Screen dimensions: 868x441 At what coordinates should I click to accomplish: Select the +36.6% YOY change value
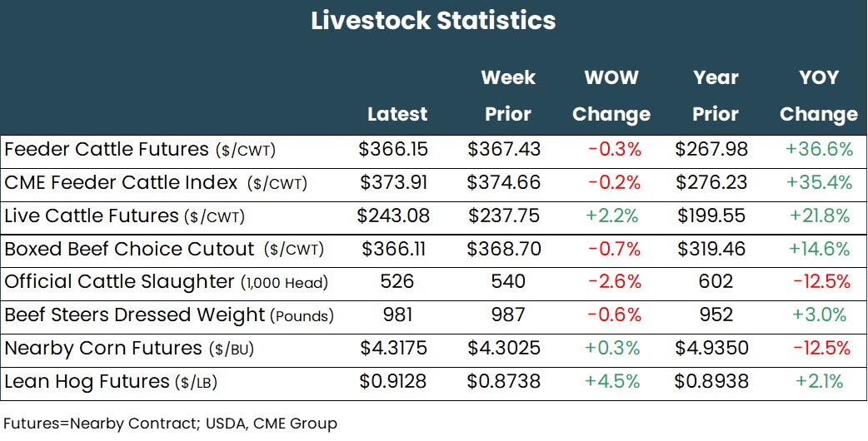pyautogui.click(x=819, y=150)
